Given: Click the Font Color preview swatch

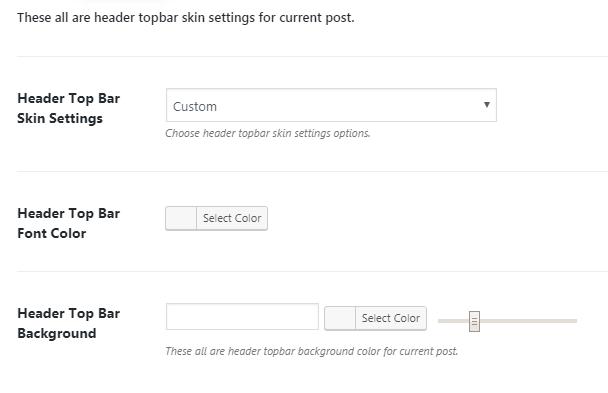Looking at the screenshot, I should [x=181, y=218].
